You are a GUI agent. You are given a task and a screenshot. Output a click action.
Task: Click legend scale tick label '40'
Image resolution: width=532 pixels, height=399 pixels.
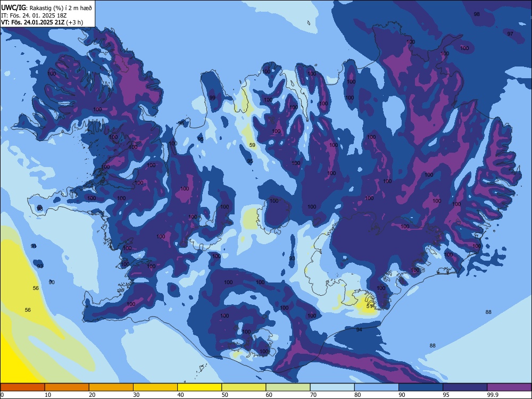[x=180, y=395]
